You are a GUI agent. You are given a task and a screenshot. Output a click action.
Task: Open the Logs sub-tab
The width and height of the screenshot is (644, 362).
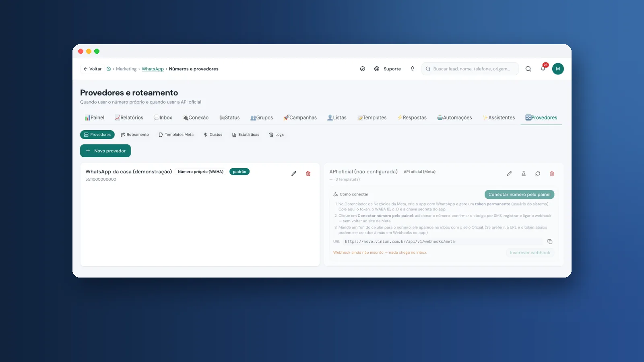[276, 135]
